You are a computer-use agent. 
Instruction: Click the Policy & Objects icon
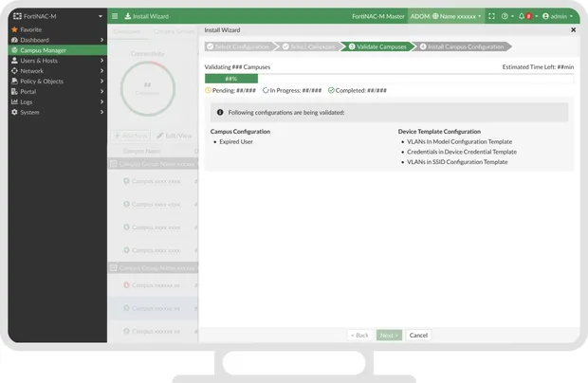(x=14, y=81)
